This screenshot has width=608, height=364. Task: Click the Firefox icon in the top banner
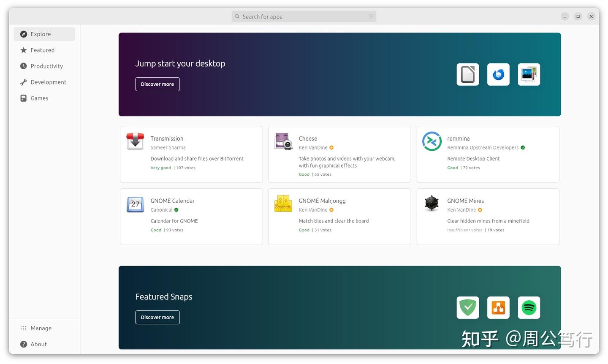(498, 74)
